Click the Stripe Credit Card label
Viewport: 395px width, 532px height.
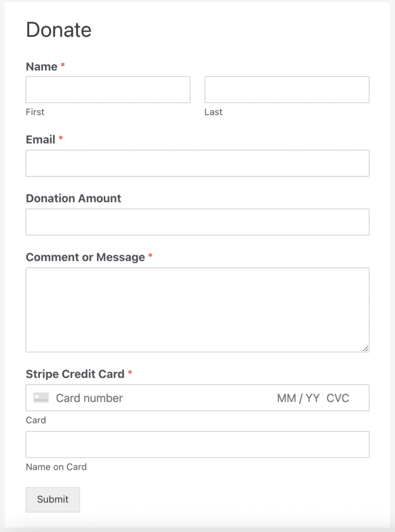click(74, 374)
